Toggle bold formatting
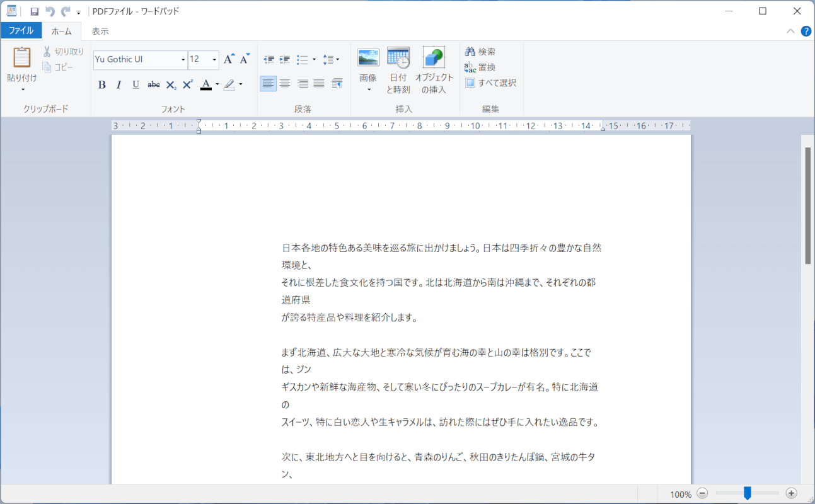815x504 pixels. (102, 84)
